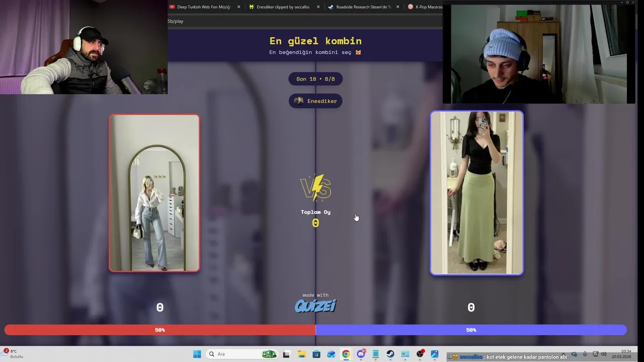
Task: Click the En güzel kombin title
Action: point(315,41)
